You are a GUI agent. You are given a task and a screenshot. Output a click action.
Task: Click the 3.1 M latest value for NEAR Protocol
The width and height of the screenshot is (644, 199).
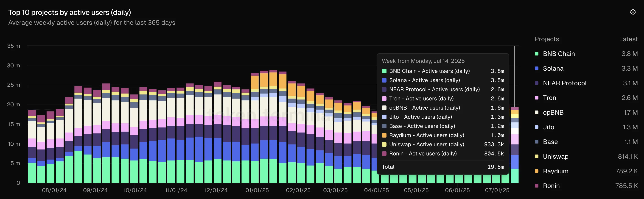(630, 83)
